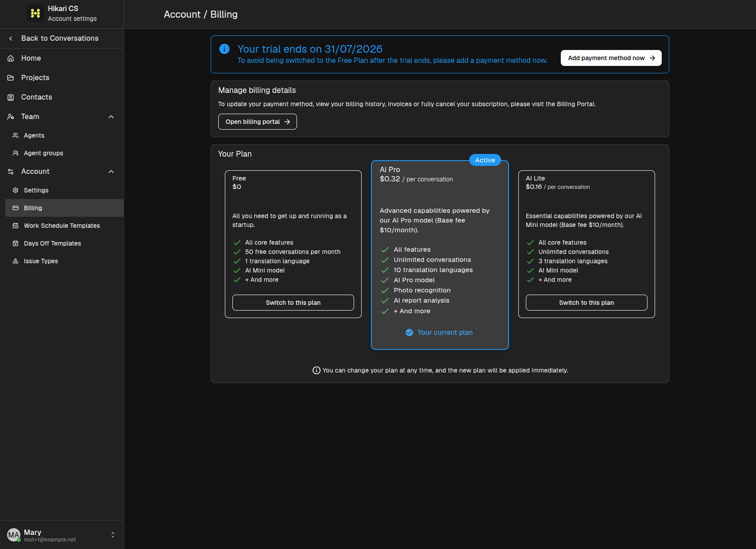Click the 10 translation languages feature text
756x549 pixels.
coord(433,270)
